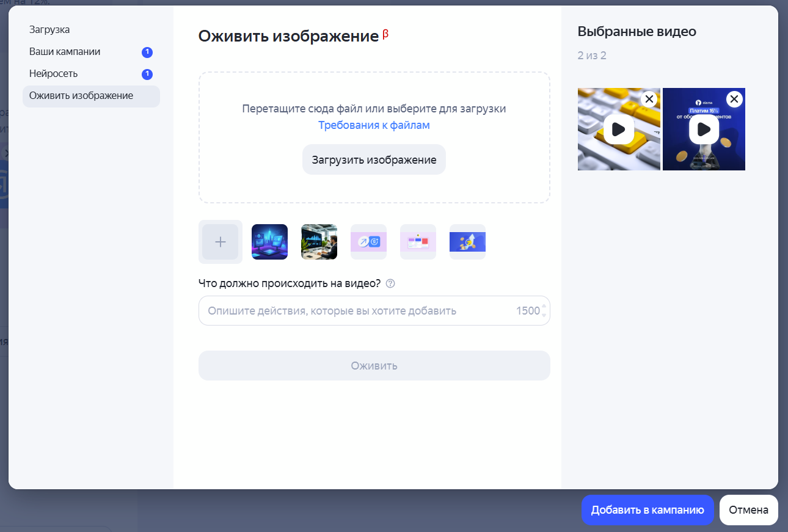788x532 pixels.
Task: Click the Оживить изображение heading
Action: tap(288, 36)
